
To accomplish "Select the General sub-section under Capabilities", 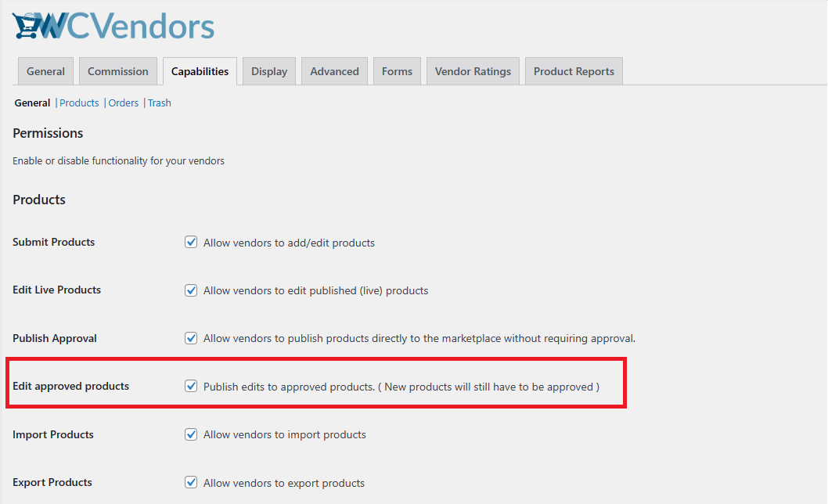I will (x=32, y=103).
